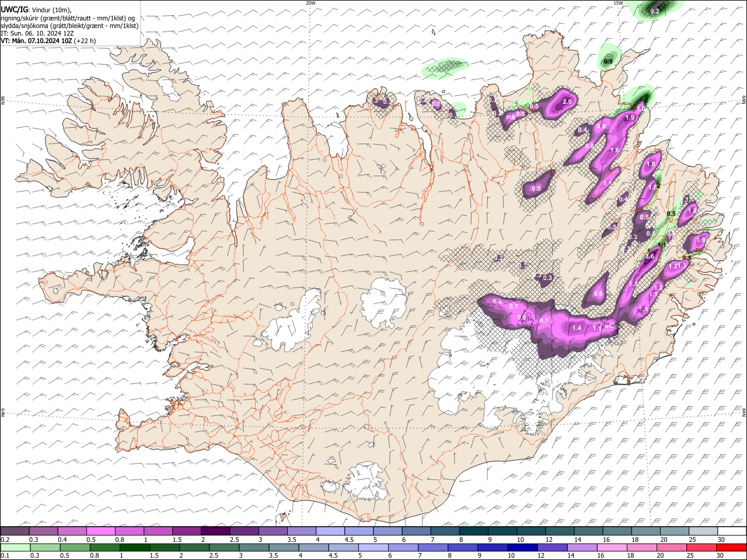Screen dimensions: 747x560
Task: Click the 'UWC/IG: Vindur (10m)' title text
Action: (x=36, y=10)
